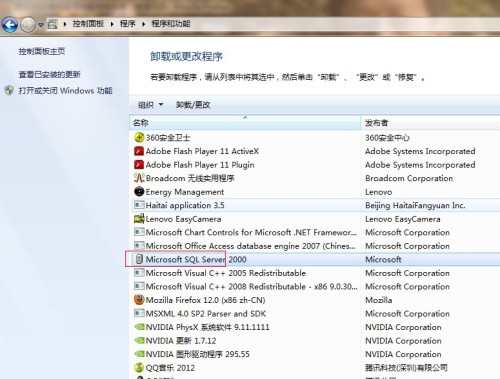The height and width of the screenshot is (379, 500).
Task: Expand the arrow before 控制面板 breadcrumb
Action: click(x=65, y=24)
